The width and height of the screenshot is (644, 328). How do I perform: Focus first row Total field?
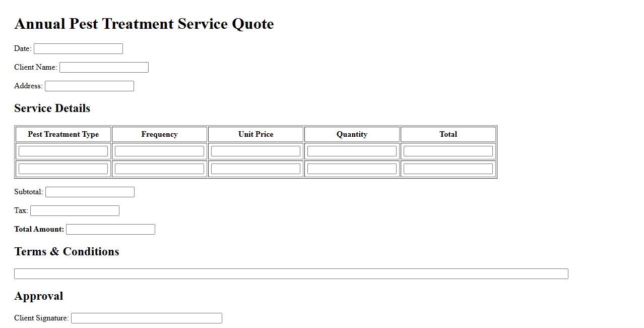click(x=448, y=151)
